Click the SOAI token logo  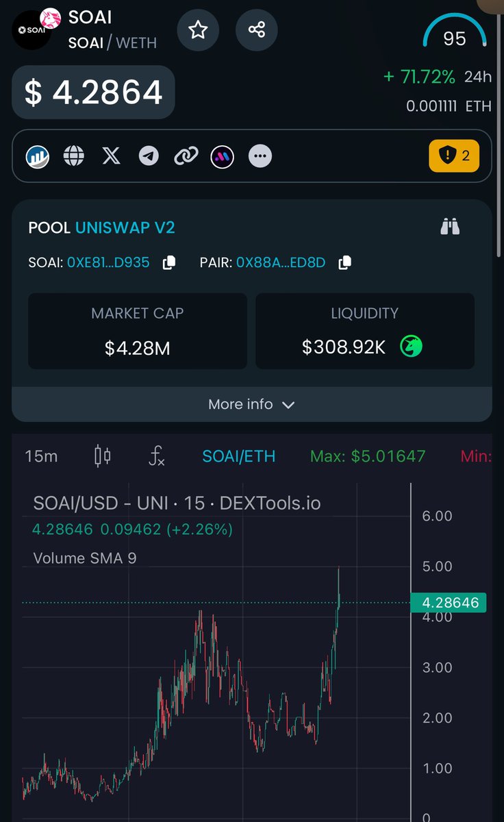point(32,30)
